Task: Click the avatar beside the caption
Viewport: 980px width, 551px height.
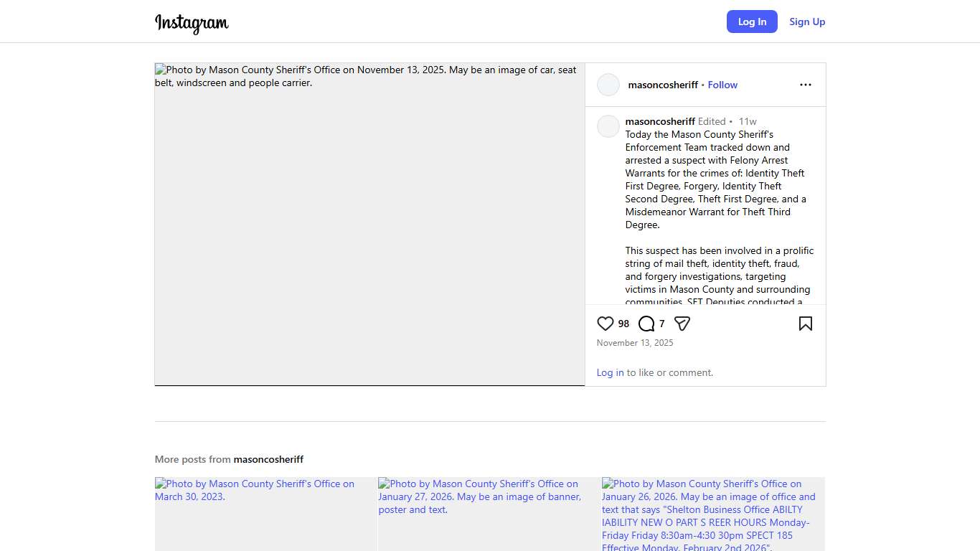Action: [608, 126]
